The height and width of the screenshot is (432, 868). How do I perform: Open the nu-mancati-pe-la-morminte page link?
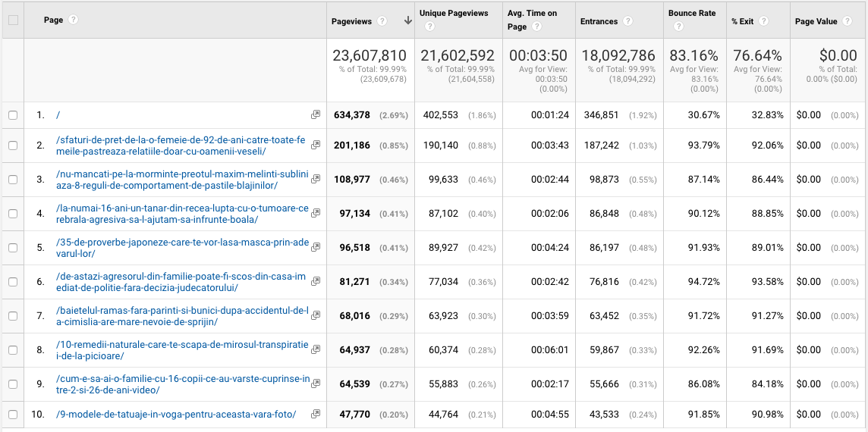pyautogui.click(x=182, y=180)
